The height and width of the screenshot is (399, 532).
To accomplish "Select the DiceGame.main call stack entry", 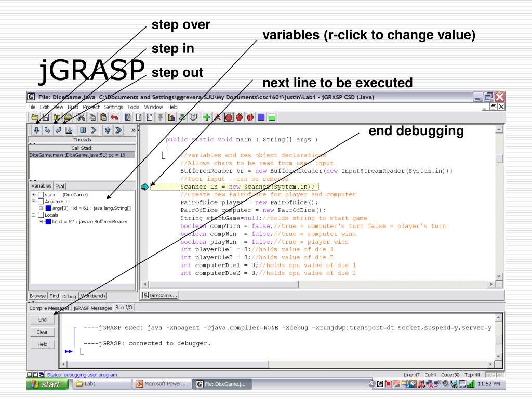I will coord(82,155).
